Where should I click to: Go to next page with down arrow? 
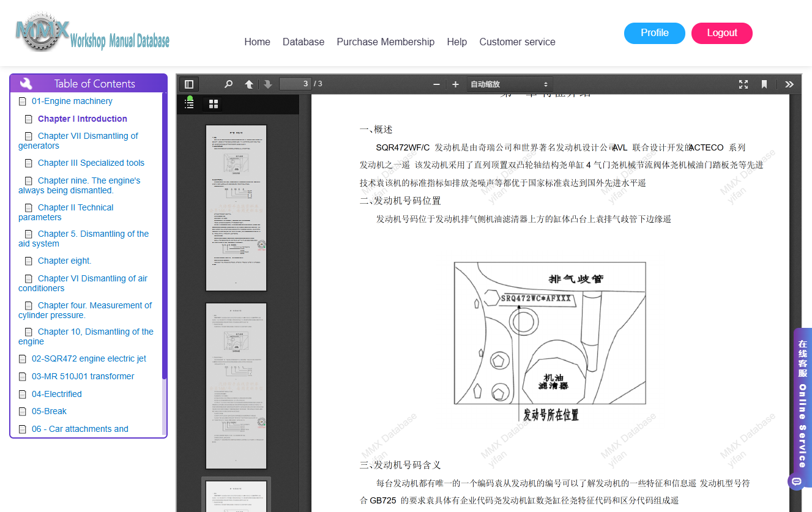click(x=267, y=84)
